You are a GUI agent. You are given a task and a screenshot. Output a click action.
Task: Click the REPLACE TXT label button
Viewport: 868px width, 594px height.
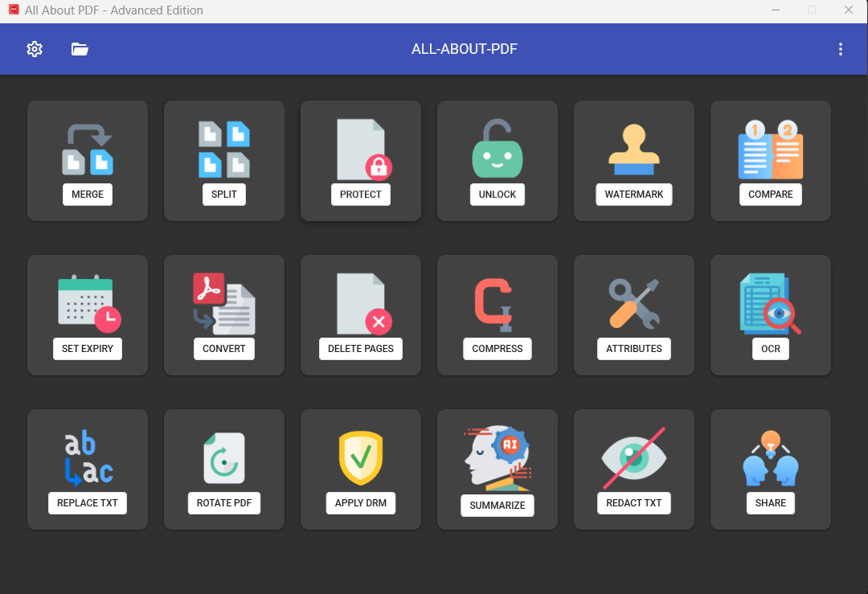coord(88,503)
